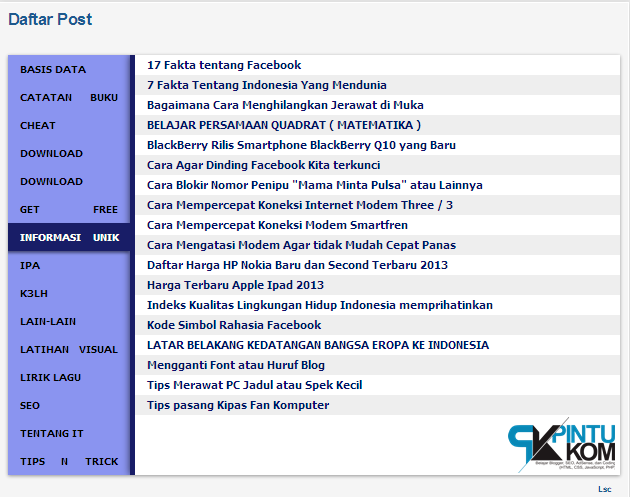Open Tips Merawat PC Jadul post
The height and width of the screenshot is (497, 630).
click(255, 385)
